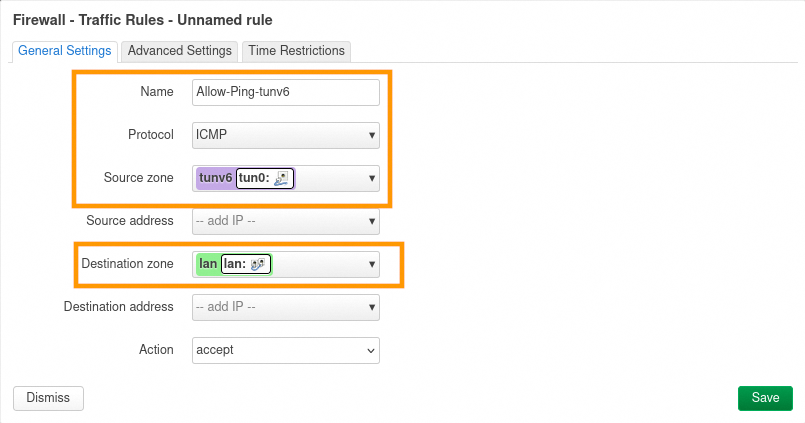
Task: Click the purple tunv6 zone badge
Action: point(216,178)
